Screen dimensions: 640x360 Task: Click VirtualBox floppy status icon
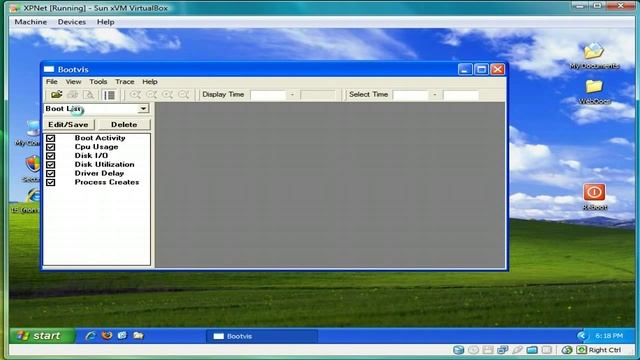click(x=488, y=350)
